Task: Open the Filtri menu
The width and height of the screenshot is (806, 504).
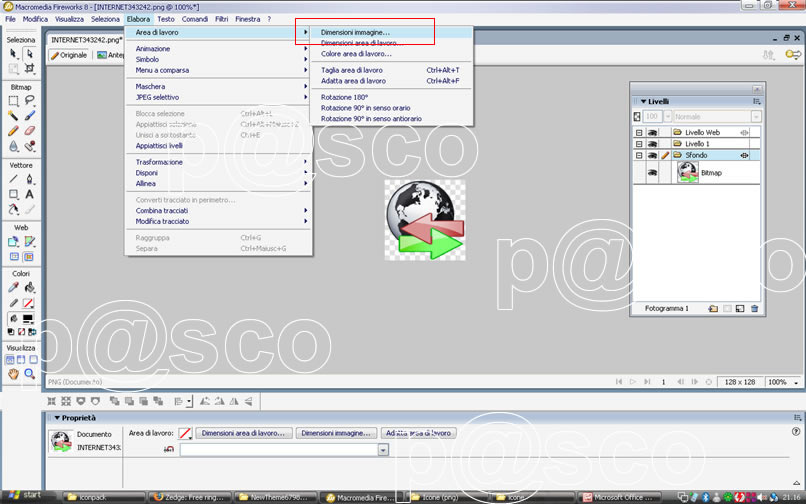Action: click(222, 19)
